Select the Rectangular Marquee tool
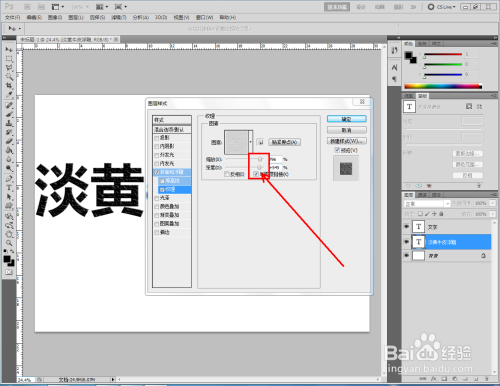This screenshot has height=386, width=500. coord(9,59)
